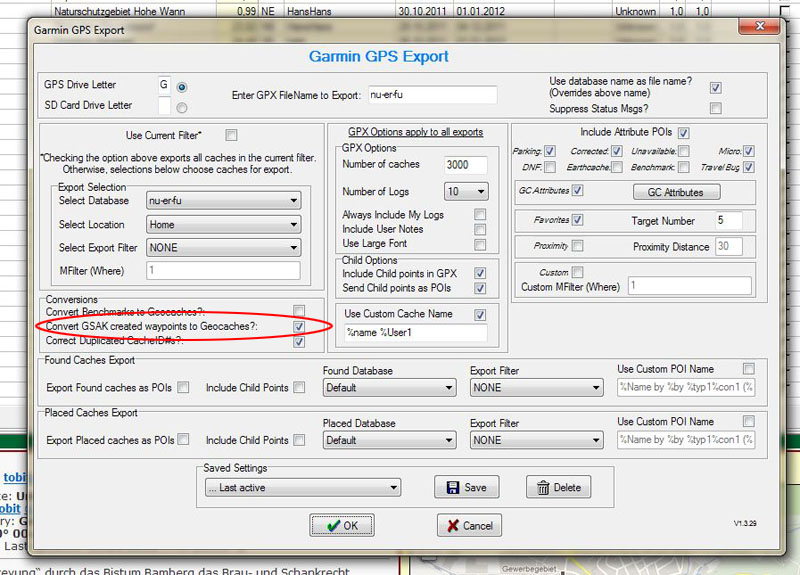
Task: Enable Include User Notes checkbox
Action: 480,229
